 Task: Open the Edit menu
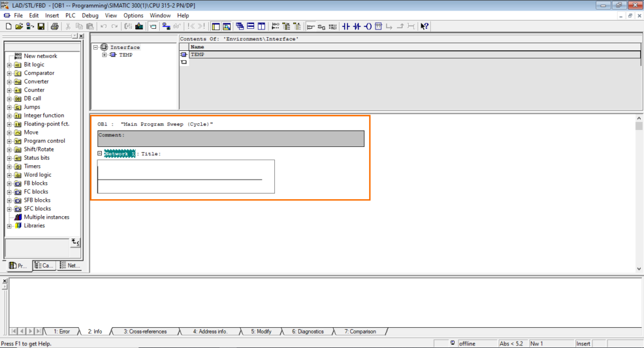pyautogui.click(x=34, y=16)
